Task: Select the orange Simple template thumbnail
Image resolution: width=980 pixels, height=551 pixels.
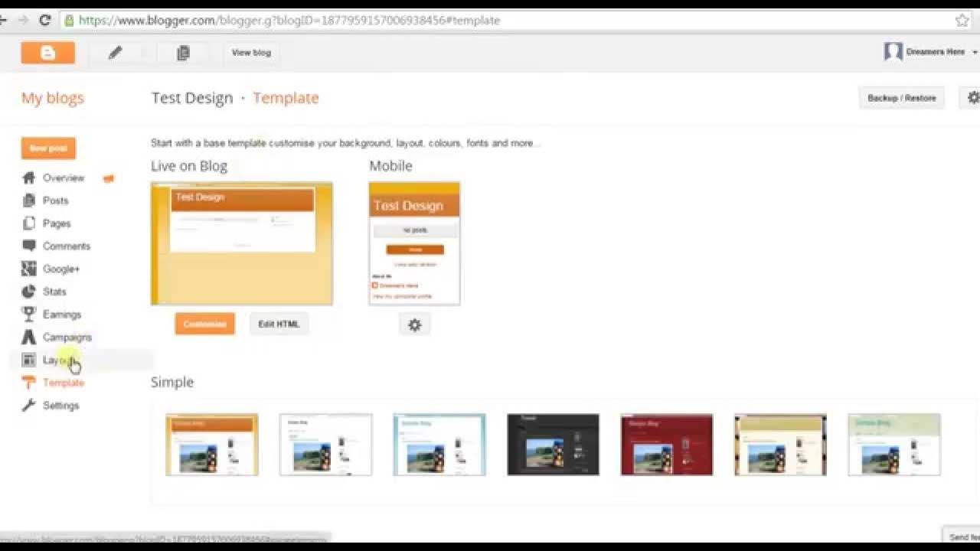Action: 212,445
